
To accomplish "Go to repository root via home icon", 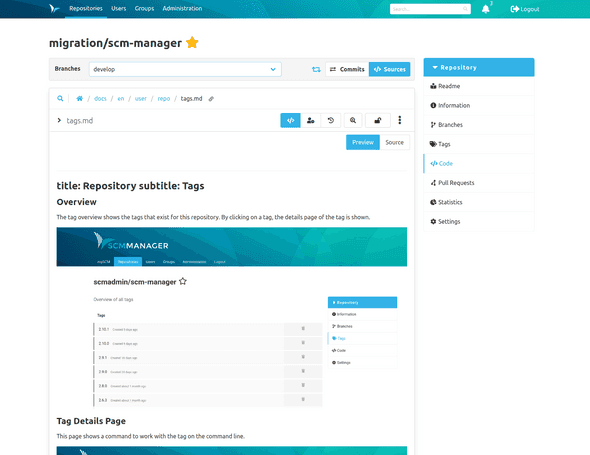I will pyautogui.click(x=79, y=99).
